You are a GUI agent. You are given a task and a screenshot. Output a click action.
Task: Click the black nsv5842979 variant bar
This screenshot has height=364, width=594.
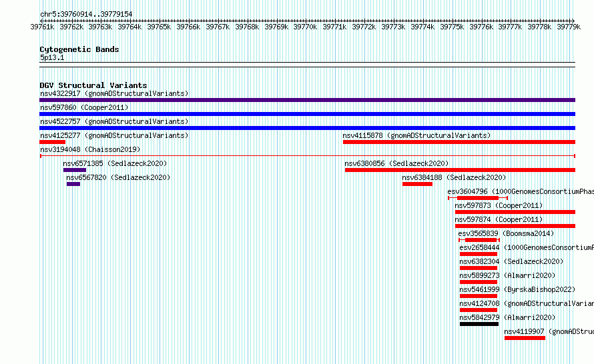[x=479, y=324]
